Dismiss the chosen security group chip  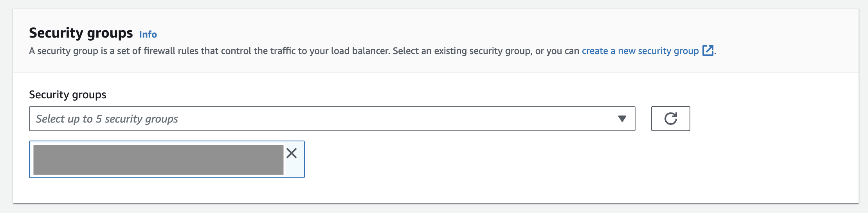coord(292,153)
